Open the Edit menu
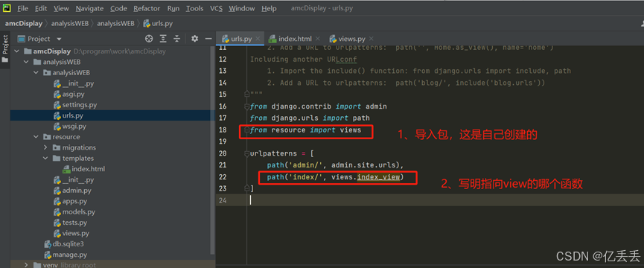This screenshot has height=268, width=644. pyautogui.click(x=41, y=8)
